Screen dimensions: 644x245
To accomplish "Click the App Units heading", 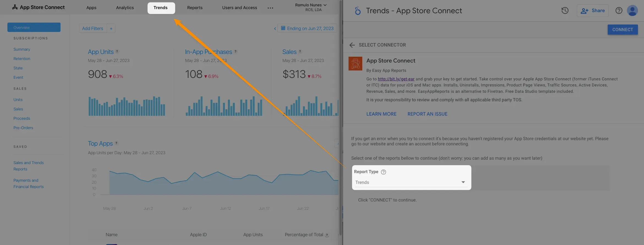I will (101, 52).
